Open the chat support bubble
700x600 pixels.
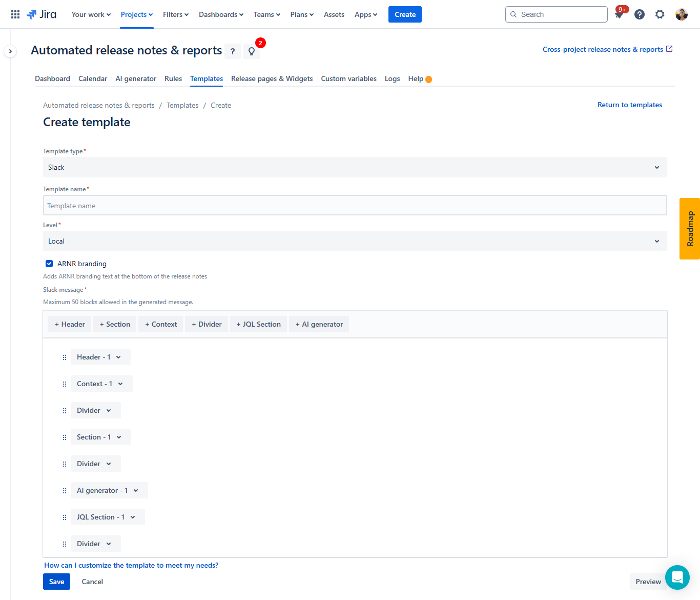point(677,577)
